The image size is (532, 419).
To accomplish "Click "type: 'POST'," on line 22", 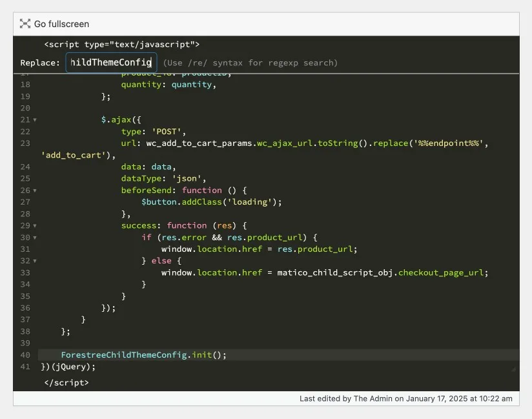I will [x=154, y=132].
